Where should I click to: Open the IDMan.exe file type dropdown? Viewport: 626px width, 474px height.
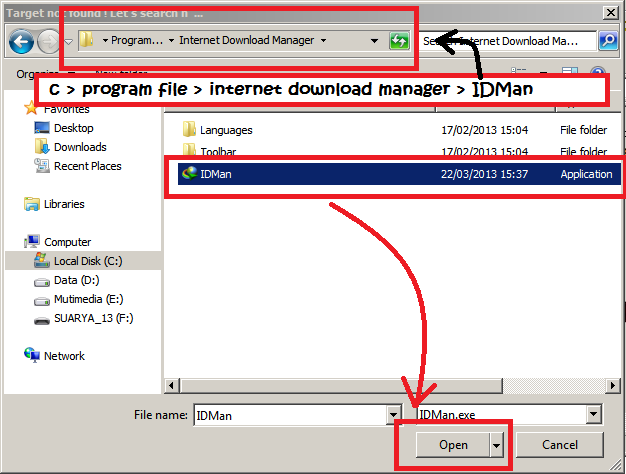(594, 414)
